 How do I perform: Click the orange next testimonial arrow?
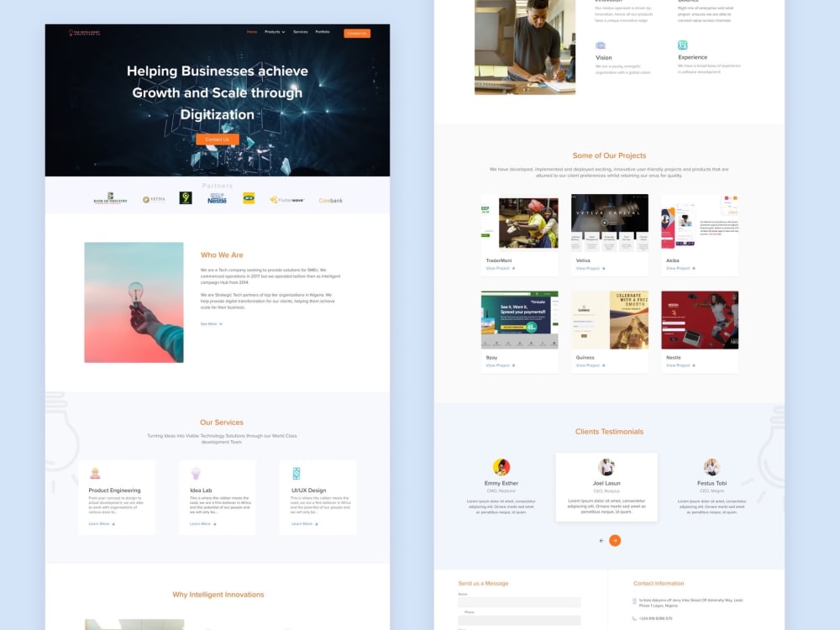click(x=615, y=540)
